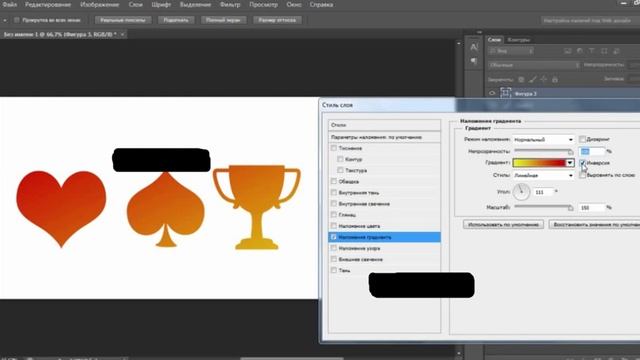The image size is (640, 360).
Task: Filter layers by adjustment layer icon
Action: (580, 51)
